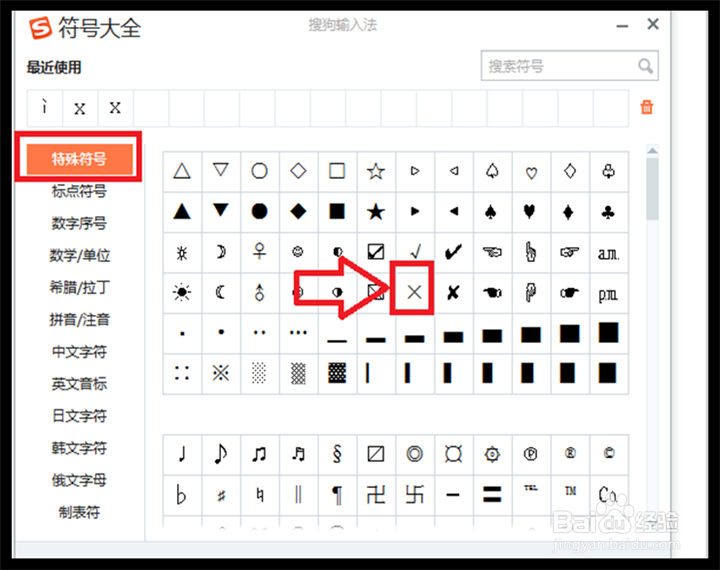The height and width of the screenshot is (570, 720).
Task: Switch to 日文字符 category
Action: (79, 416)
